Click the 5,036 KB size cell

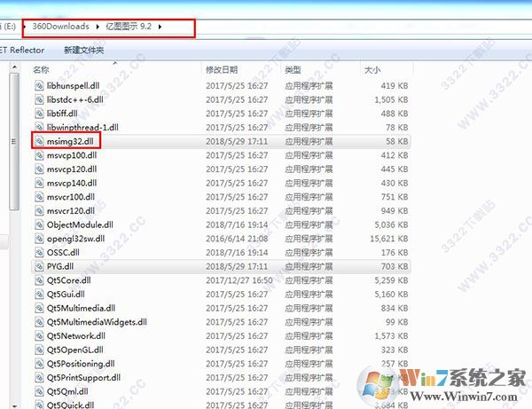pos(391,224)
